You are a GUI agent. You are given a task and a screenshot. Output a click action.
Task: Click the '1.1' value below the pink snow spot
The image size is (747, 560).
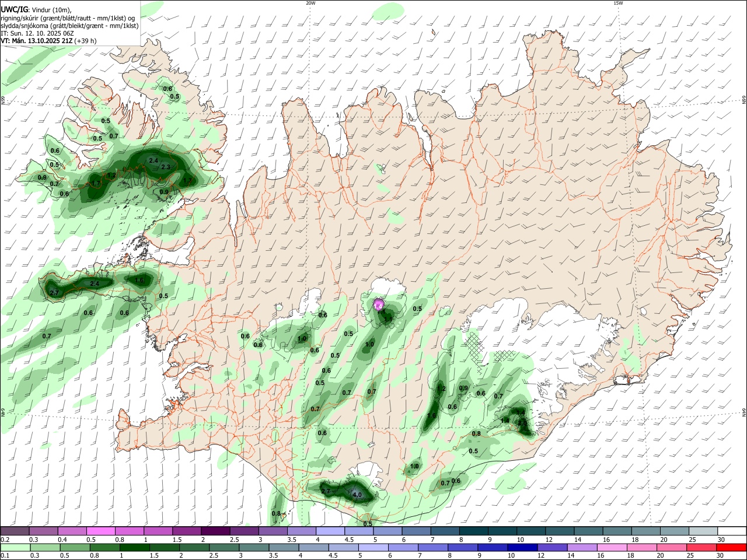[388, 319]
